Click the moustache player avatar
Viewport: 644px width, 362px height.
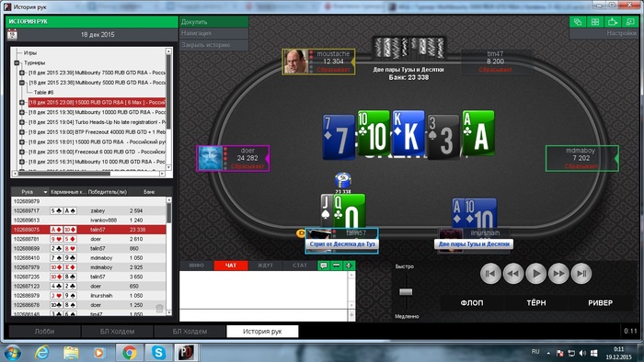295,62
